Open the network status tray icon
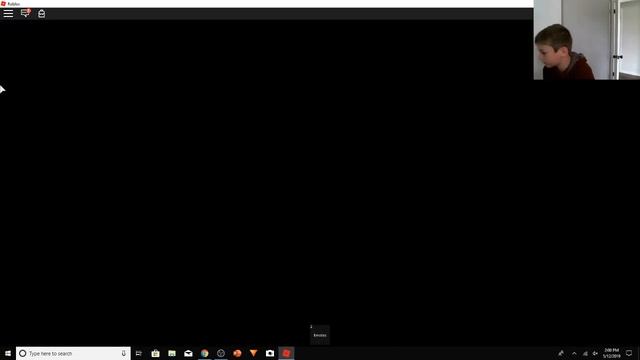Screen dimensions: 640x360 [x=585, y=353]
